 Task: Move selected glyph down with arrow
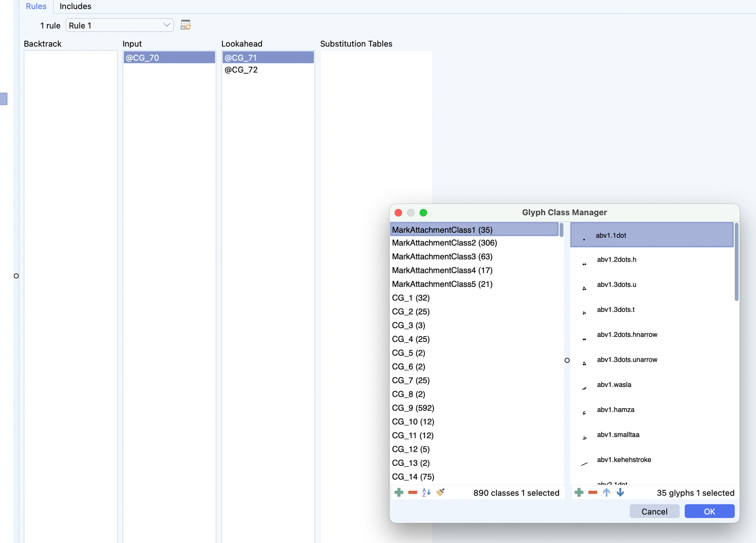620,493
